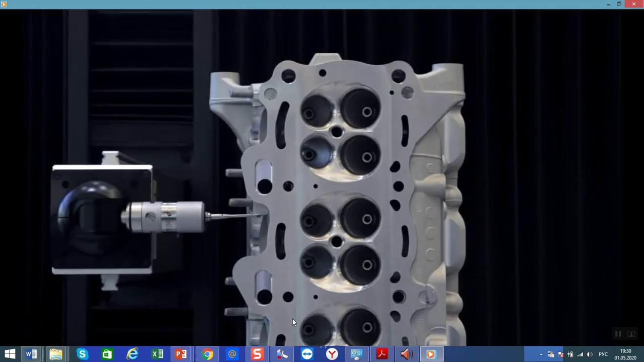The height and width of the screenshot is (362, 644).
Task: Click the faint fullscreen icon beside pause
Action: [x=631, y=334]
